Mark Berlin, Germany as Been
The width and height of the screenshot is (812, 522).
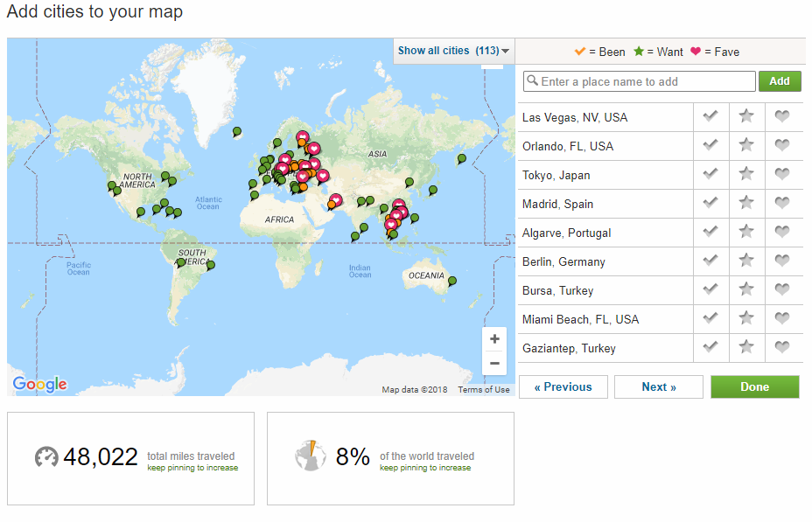click(710, 261)
